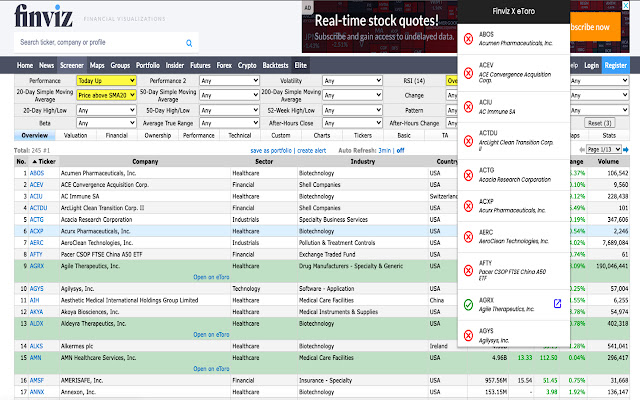Switch to the Valuation tab
640x400 pixels.
(76, 136)
